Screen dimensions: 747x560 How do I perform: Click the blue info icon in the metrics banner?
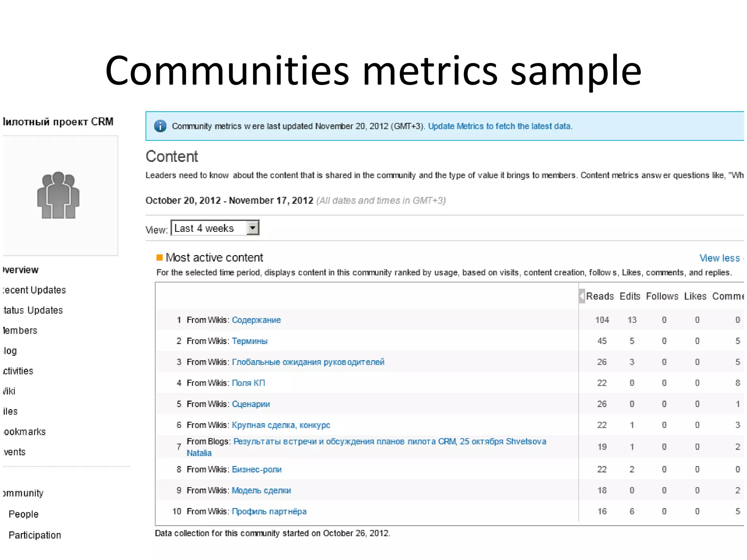coord(160,126)
